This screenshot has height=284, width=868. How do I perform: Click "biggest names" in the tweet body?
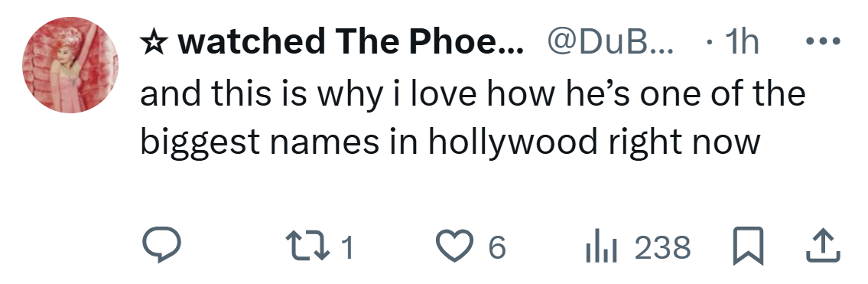coord(259,142)
